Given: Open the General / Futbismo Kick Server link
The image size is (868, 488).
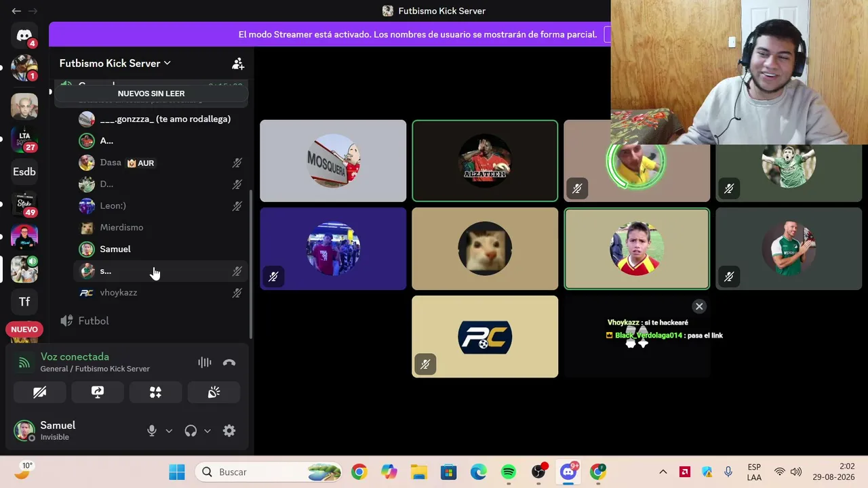Looking at the screenshot, I should click(95, 369).
